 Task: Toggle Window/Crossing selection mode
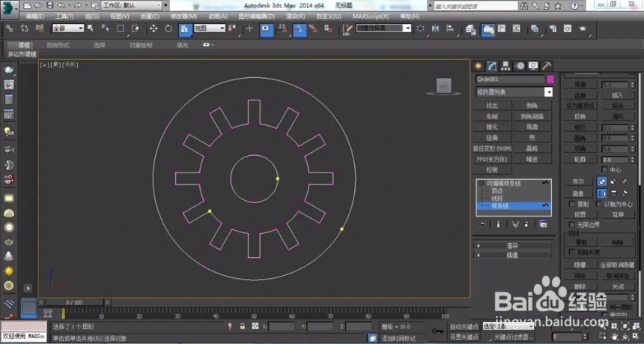click(x=135, y=28)
